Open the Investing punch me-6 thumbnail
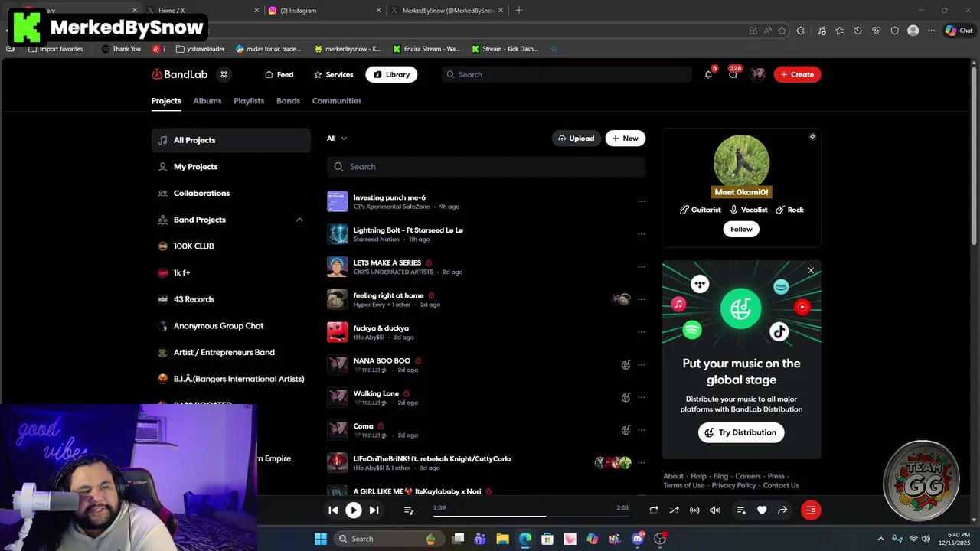 338,202
